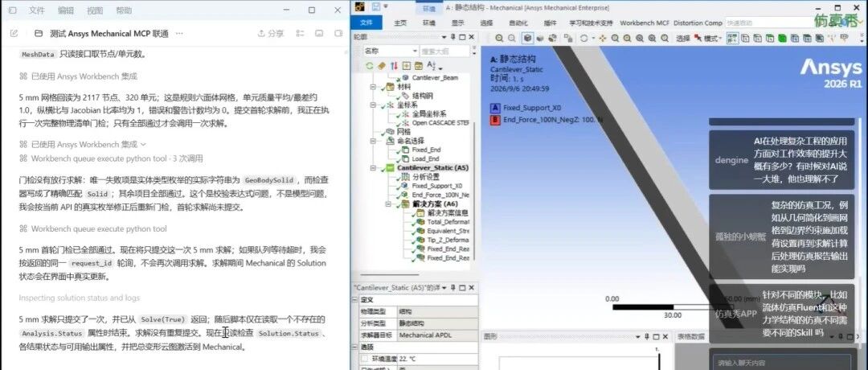Select Fixed_Support_X0 tree item
Screen dimensions: 868x370
pyautogui.click(x=436, y=186)
